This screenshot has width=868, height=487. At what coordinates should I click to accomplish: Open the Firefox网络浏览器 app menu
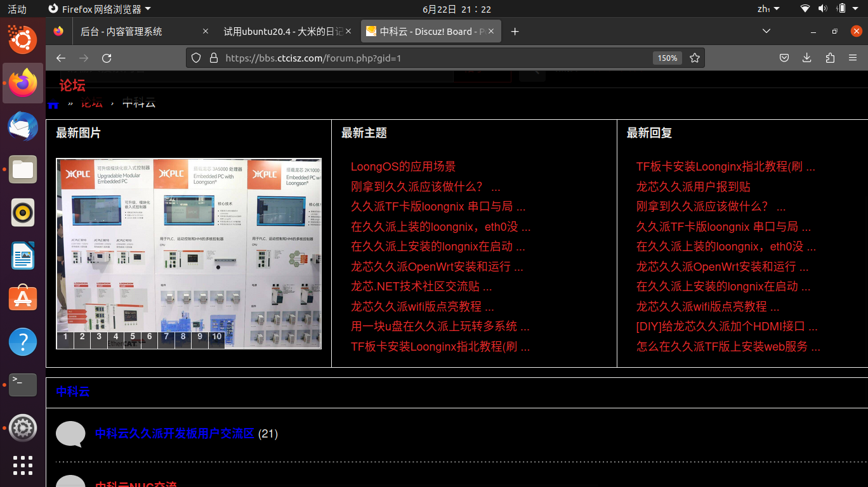100,9
